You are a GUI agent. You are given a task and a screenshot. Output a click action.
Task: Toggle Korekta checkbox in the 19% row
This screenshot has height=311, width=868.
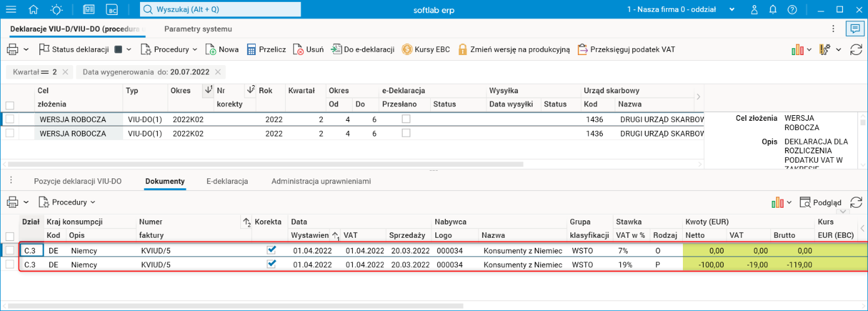coord(271,264)
